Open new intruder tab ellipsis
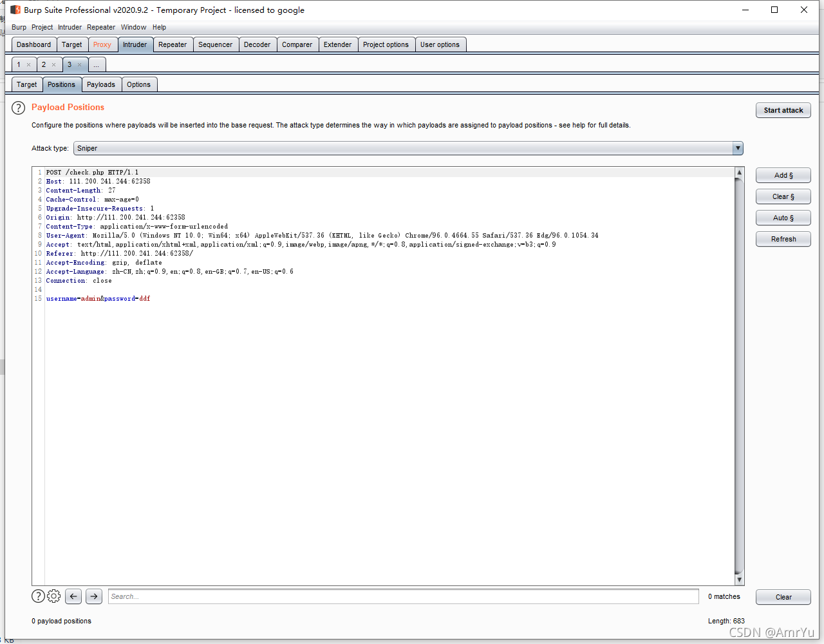Image resolution: width=824 pixels, height=644 pixels. pos(97,64)
